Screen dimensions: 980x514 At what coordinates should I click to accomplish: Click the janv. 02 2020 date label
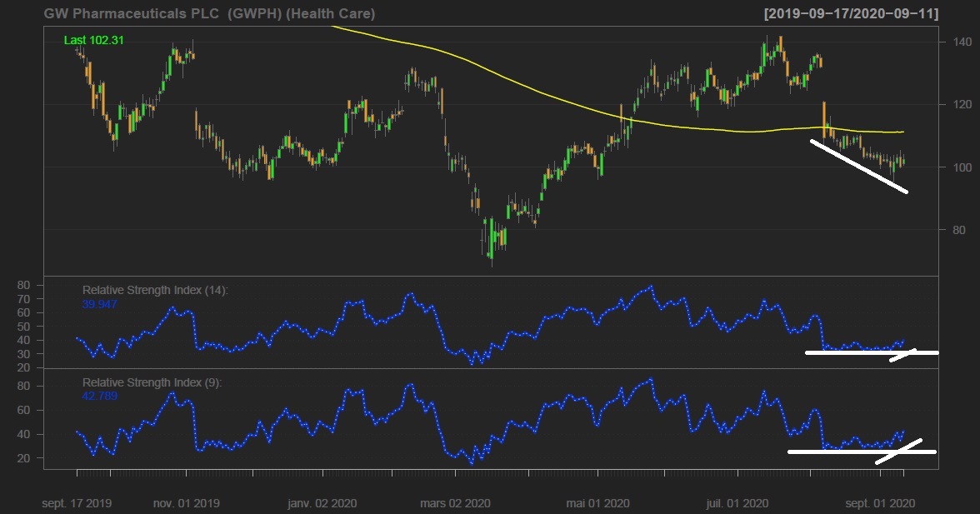point(322,503)
